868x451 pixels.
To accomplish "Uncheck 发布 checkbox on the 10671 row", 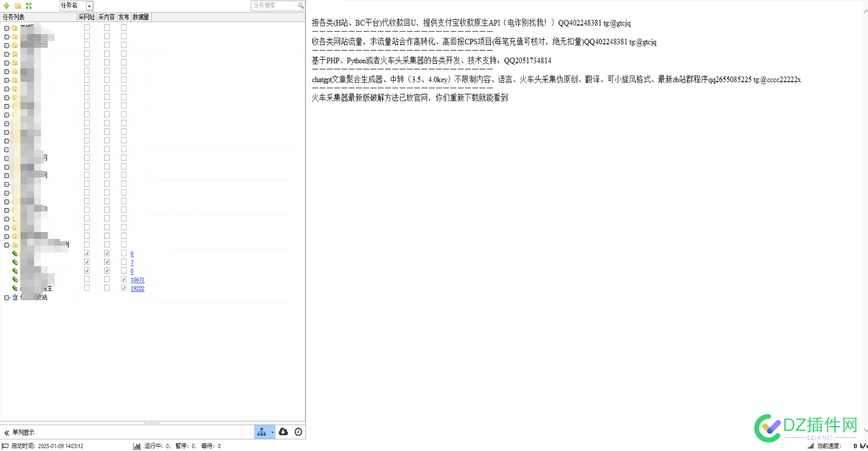I will [x=123, y=279].
